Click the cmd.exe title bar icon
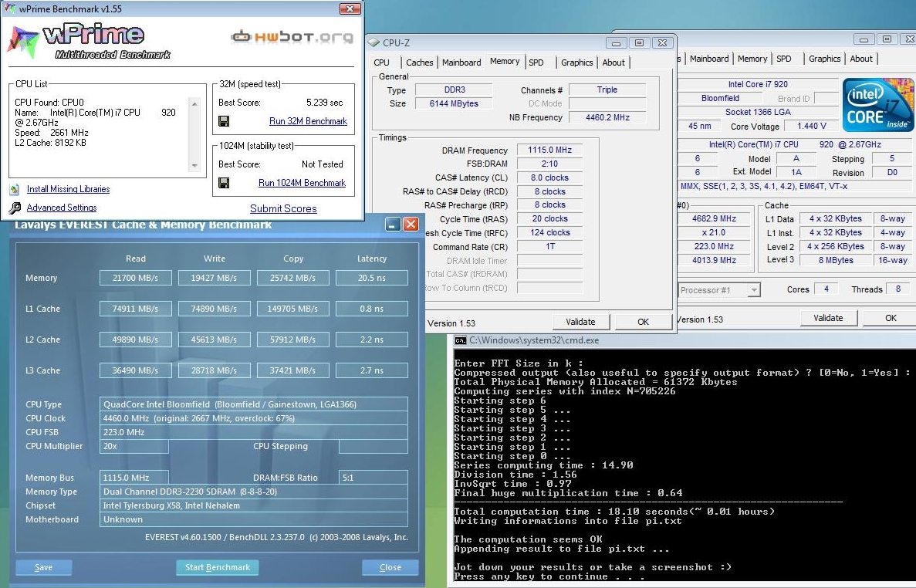Image resolution: width=916 pixels, height=588 pixels. [x=460, y=340]
